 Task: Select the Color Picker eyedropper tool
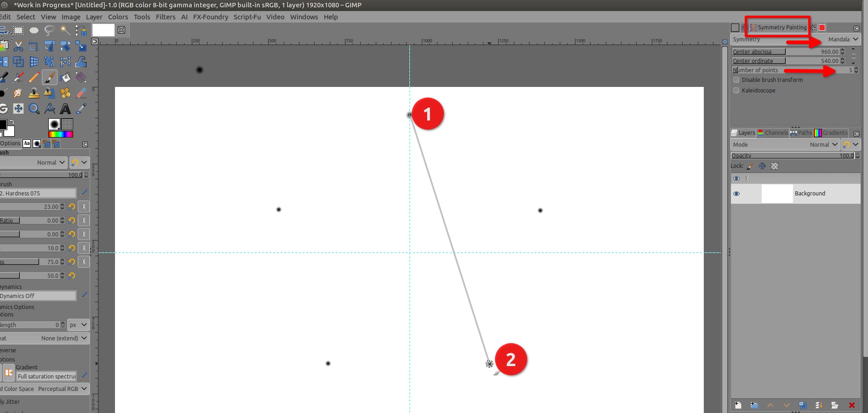(x=81, y=109)
